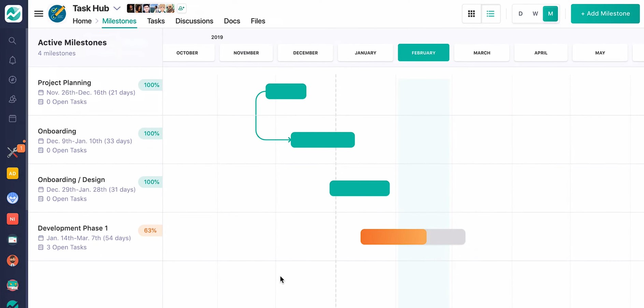Click Onboarding row's 100% badge
The height and width of the screenshot is (308, 644).
click(x=151, y=134)
